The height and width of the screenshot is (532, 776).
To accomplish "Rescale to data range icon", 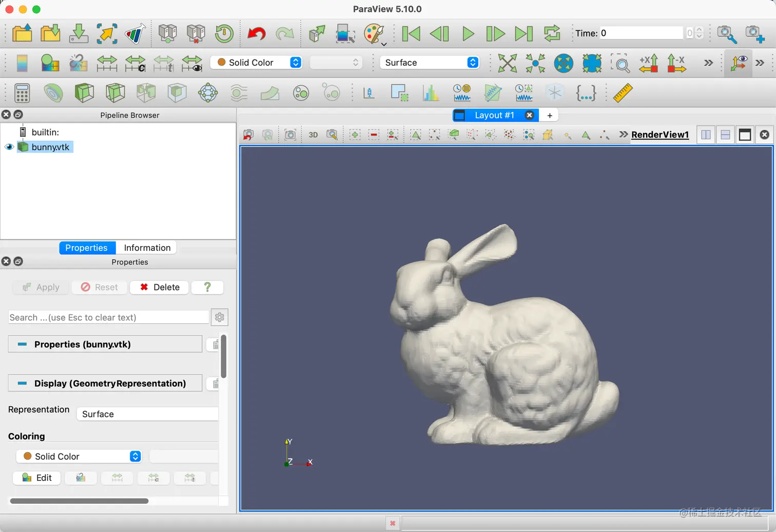I will [107, 63].
